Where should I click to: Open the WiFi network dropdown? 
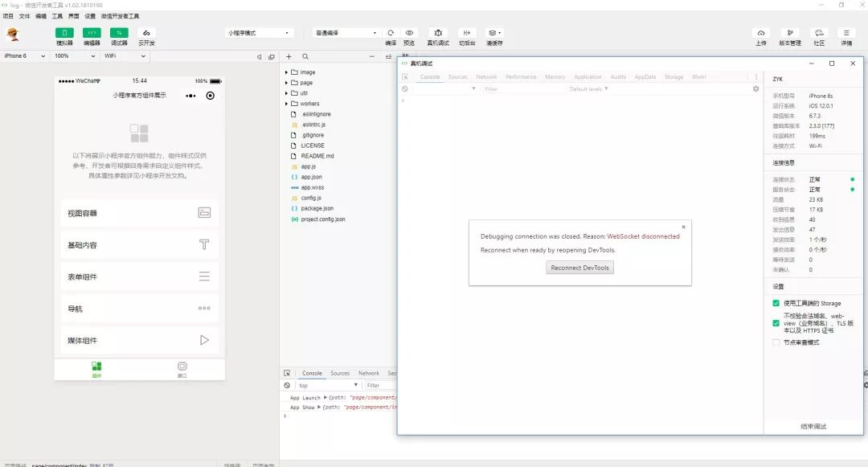(x=125, y=56)
